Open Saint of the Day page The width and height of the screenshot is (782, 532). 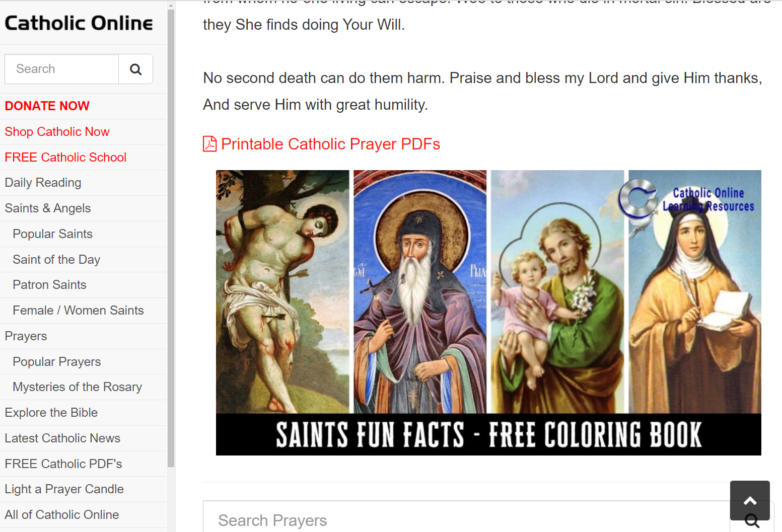coord(56,260)
